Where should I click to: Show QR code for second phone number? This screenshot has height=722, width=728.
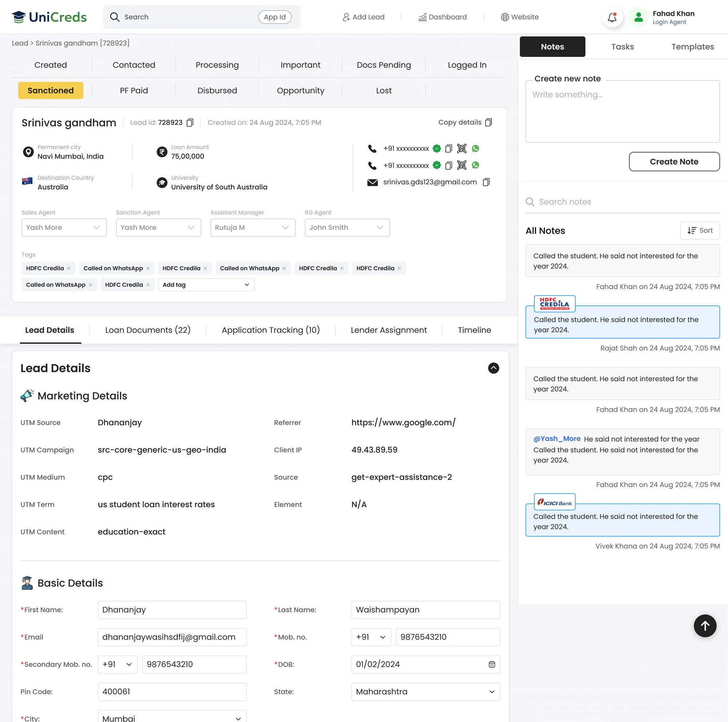tap(462, 165)
